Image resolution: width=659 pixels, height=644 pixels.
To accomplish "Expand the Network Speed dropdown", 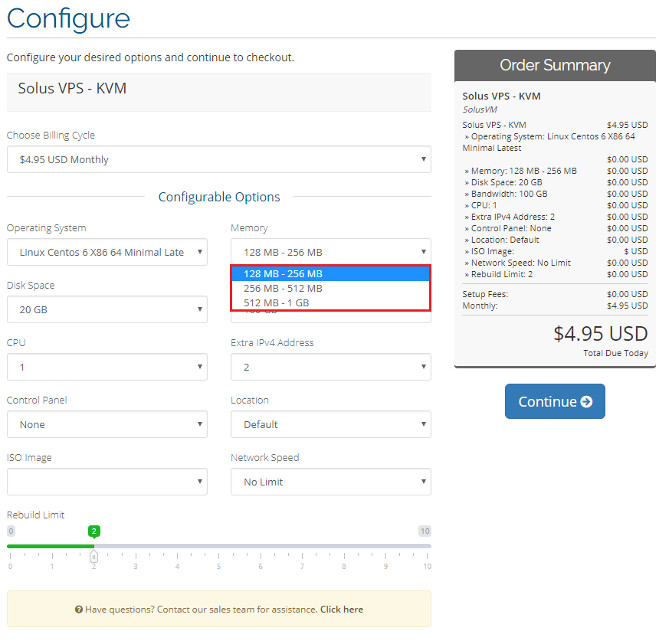I will 330,482.
